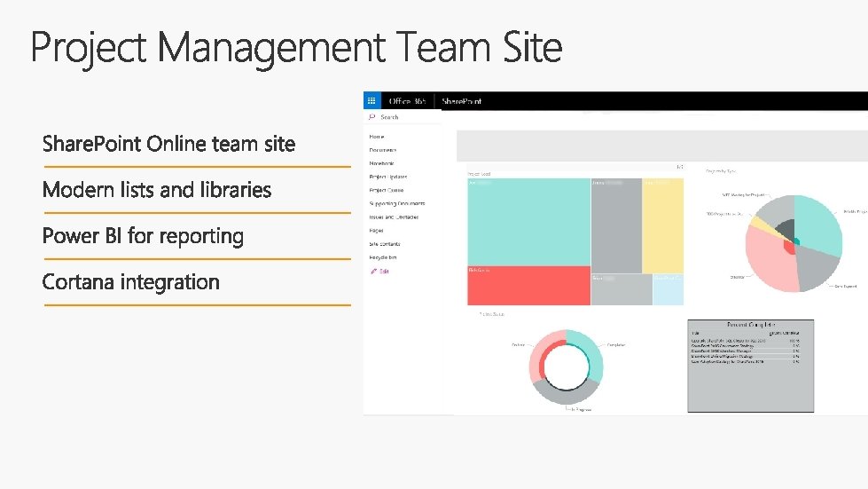Click the Edit text link below Recycle bin

(x=384, y=272)
